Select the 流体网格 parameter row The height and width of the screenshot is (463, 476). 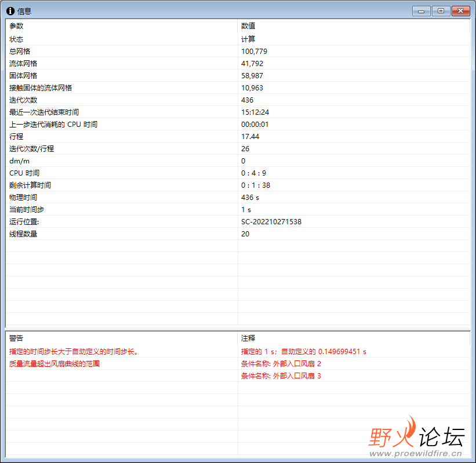tap(238, 63)
